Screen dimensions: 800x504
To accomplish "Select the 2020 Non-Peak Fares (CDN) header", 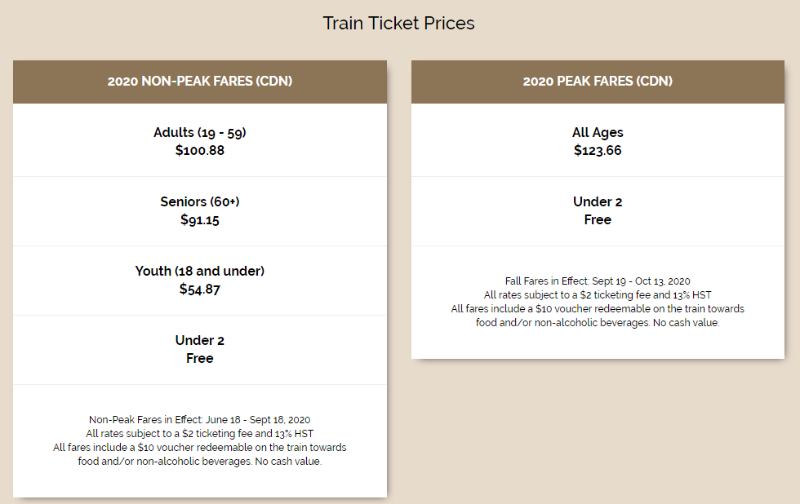I will (200, 81).
